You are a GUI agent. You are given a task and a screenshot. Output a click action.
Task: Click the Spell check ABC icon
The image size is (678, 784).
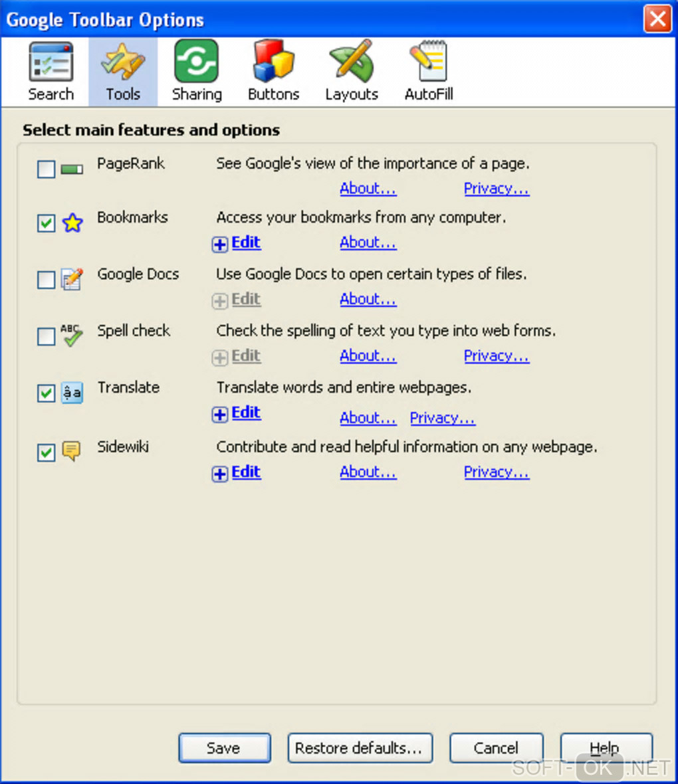click(72, 335)
